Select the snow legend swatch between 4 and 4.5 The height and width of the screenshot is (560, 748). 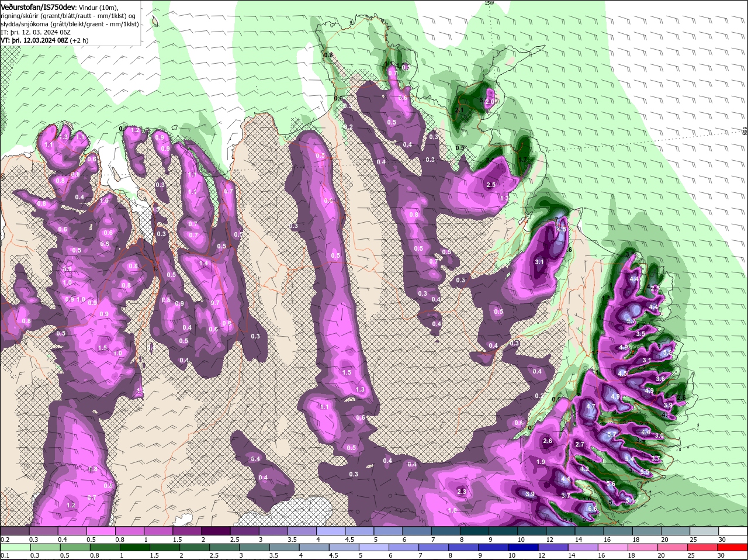tap(331, 531)
